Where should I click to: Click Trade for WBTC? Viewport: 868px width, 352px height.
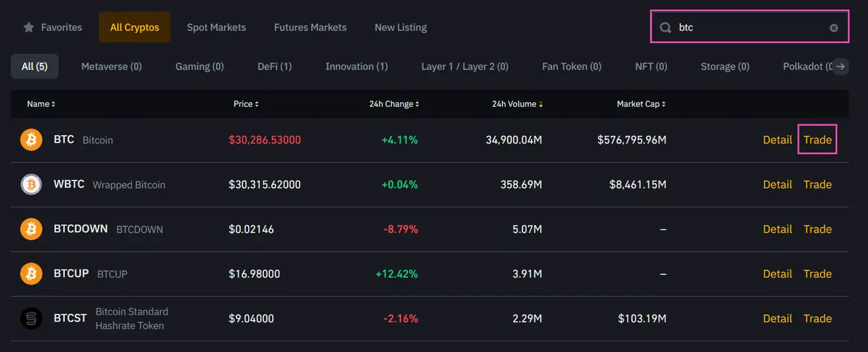817,184
